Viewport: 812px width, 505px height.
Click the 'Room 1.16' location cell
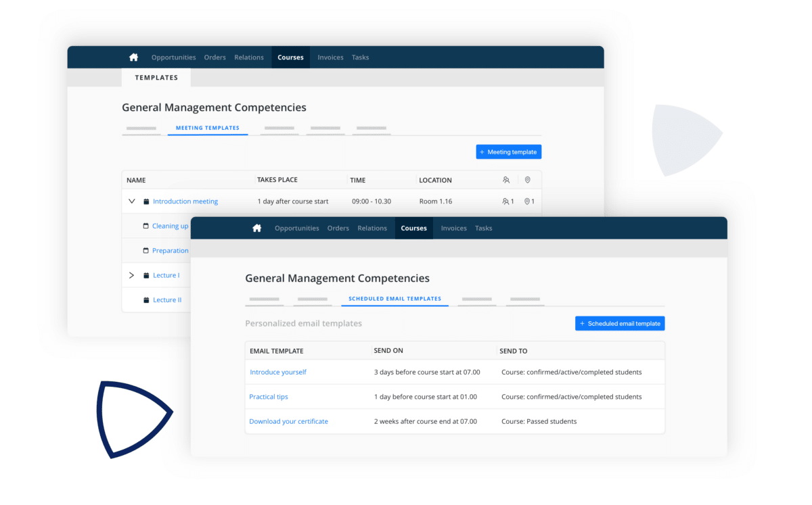click(436, 201)
